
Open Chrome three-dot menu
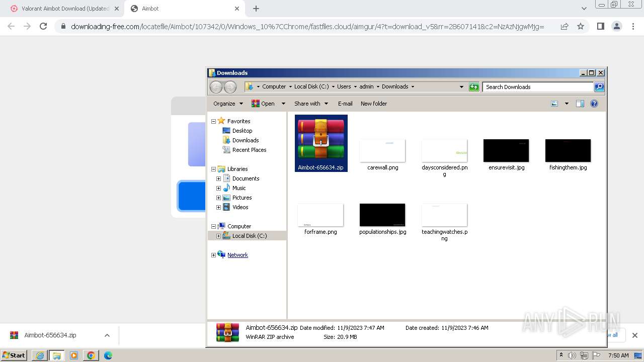click(633, 26)
